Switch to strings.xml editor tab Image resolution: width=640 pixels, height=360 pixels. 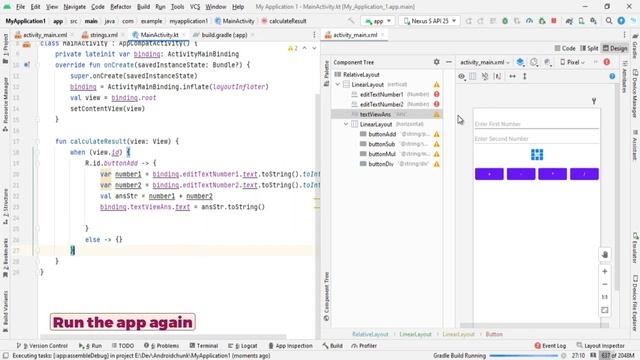click(x=103, y=35)
